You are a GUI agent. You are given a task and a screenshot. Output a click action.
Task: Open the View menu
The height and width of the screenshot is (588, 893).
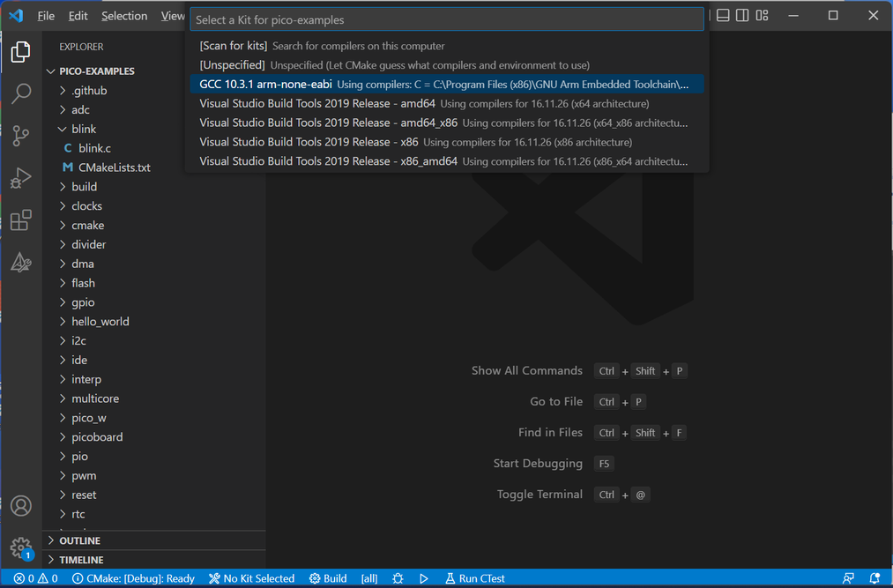click(173, 16)
